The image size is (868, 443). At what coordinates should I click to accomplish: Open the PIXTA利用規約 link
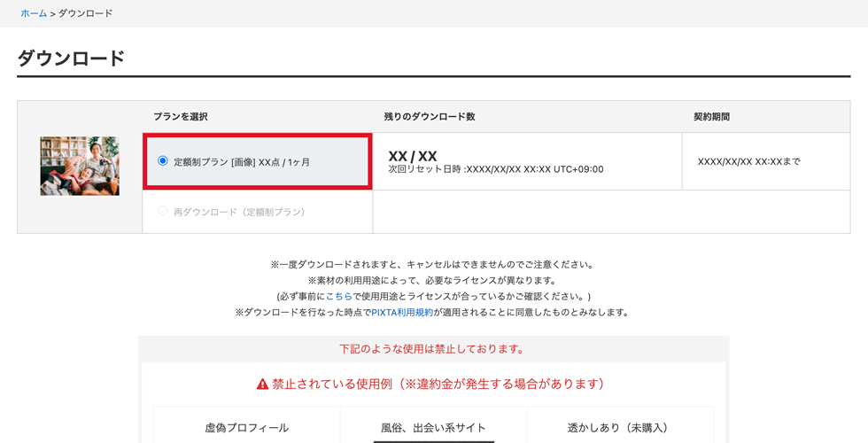[x=402, y=312]
